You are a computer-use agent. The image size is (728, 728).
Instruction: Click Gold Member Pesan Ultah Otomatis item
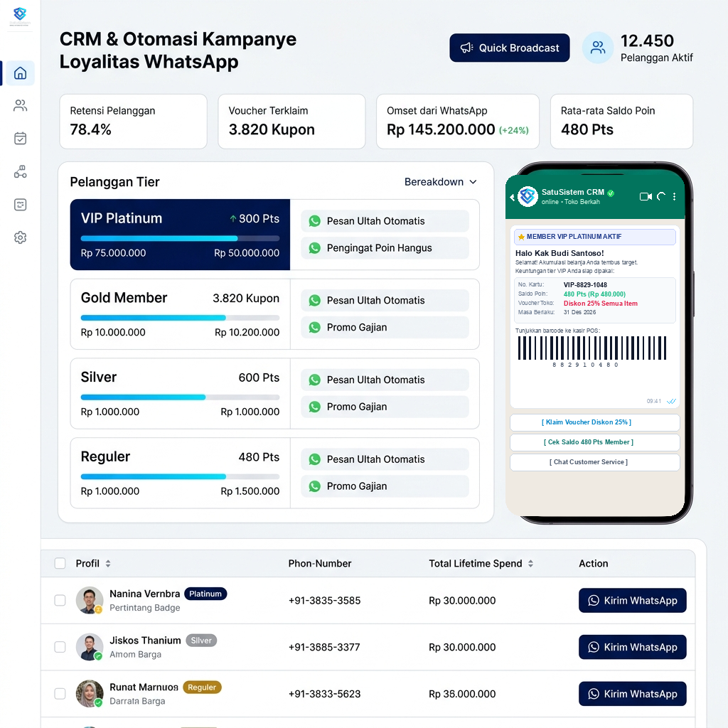coord(385,301)
